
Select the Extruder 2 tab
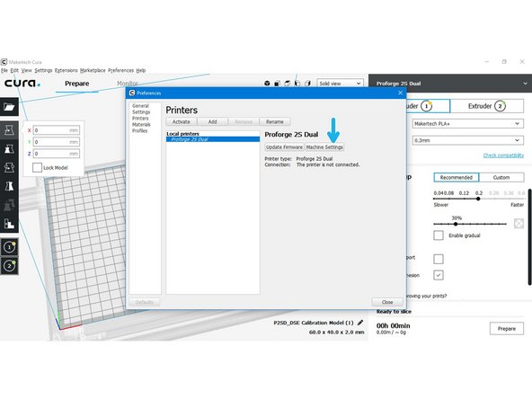click(487, 106)
